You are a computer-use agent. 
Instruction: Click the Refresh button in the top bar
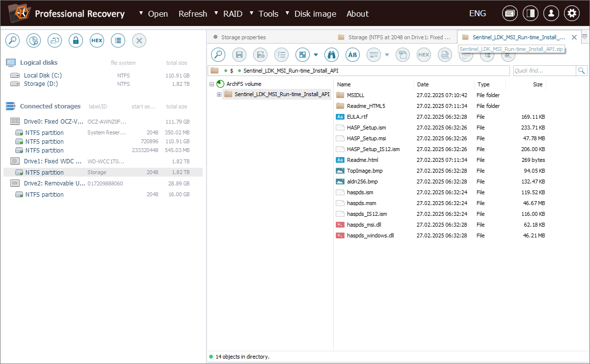[192, 14]
